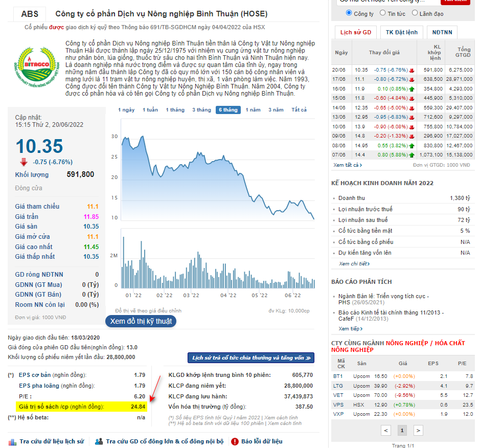
Task: Select the 1 ngày chart range
Action: point(126,110)
